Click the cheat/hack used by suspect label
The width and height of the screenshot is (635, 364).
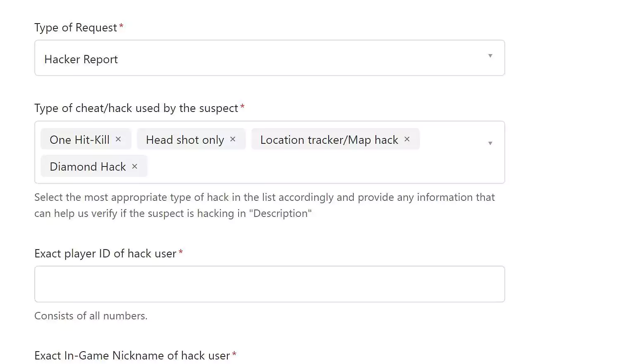click(136, 108)
